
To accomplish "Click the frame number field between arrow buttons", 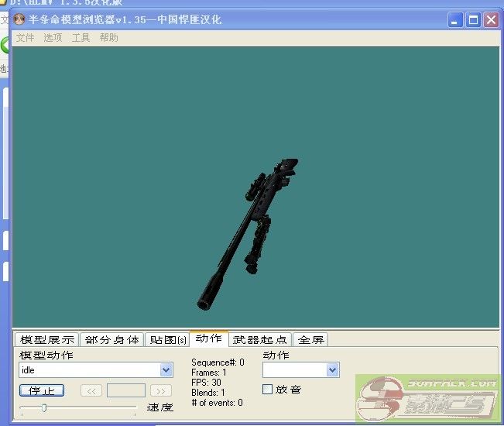I will click(125, 390).
